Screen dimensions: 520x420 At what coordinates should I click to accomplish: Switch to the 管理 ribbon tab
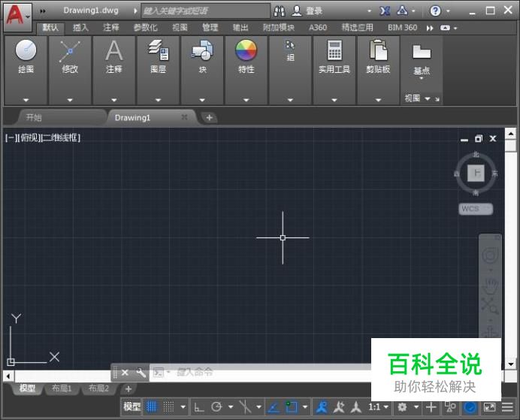[210, 28]
